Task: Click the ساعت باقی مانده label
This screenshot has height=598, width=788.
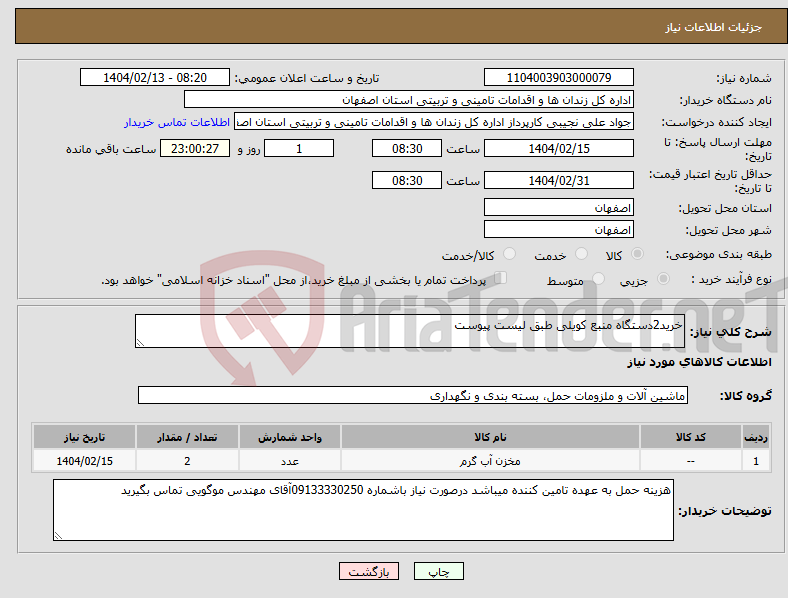Action: pyautogui.click(x=111, y=149)
